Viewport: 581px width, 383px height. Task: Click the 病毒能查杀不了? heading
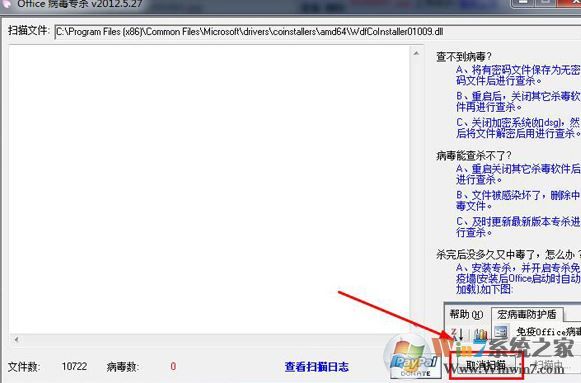(474, 156)
